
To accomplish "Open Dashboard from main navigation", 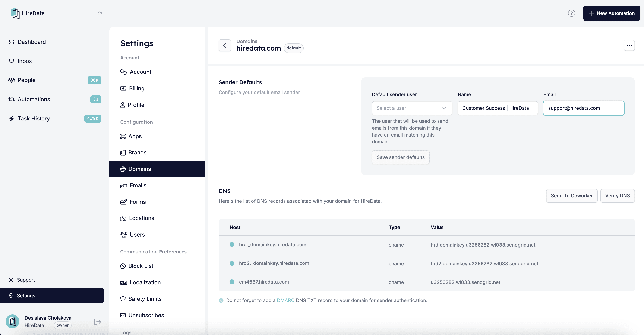I will click(x=32, y=42).
